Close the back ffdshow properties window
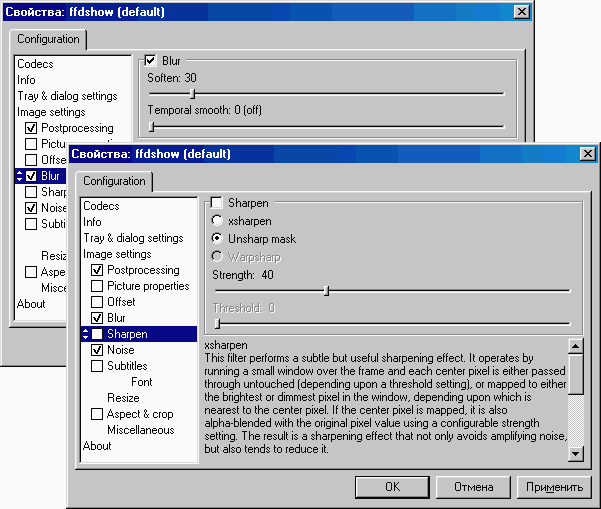 click(x=522, y=12)
